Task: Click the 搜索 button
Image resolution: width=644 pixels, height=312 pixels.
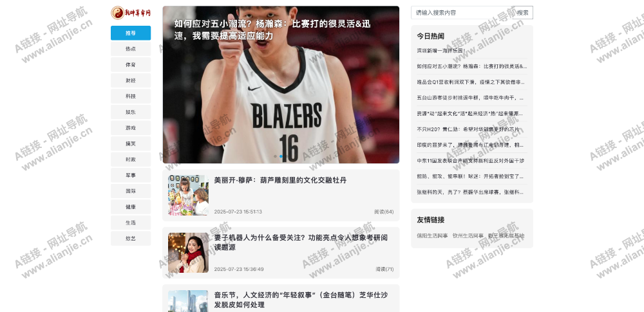Action: point(523,13)
